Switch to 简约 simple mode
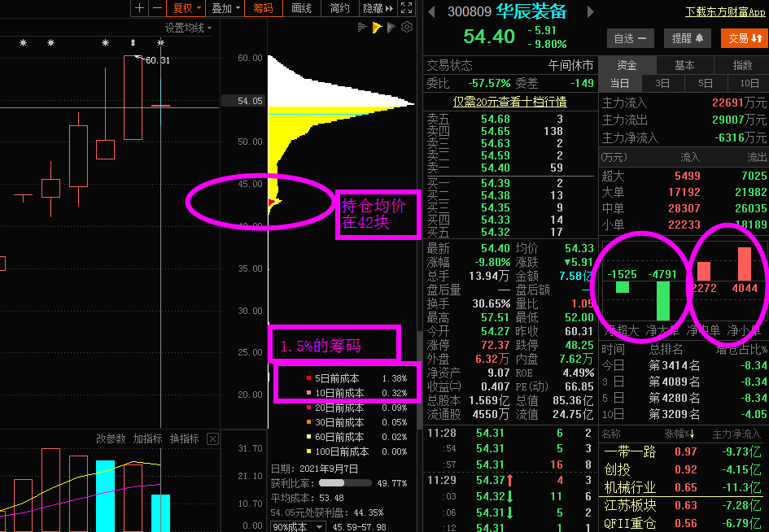The image size is (769, 532). pos(339,8)
